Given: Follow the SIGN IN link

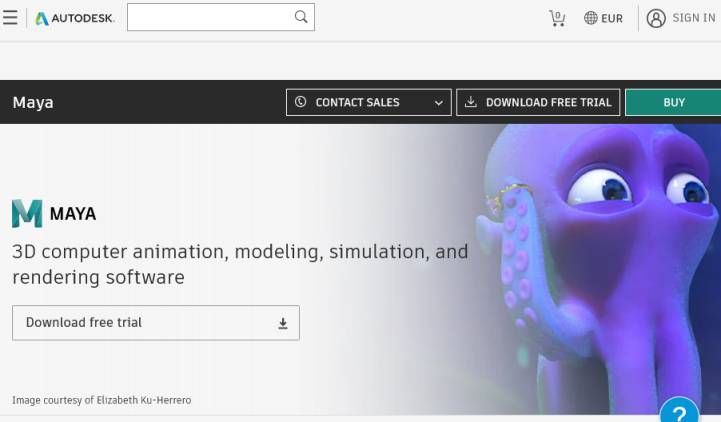Looking at the screenshot, I should coord(693,18).
